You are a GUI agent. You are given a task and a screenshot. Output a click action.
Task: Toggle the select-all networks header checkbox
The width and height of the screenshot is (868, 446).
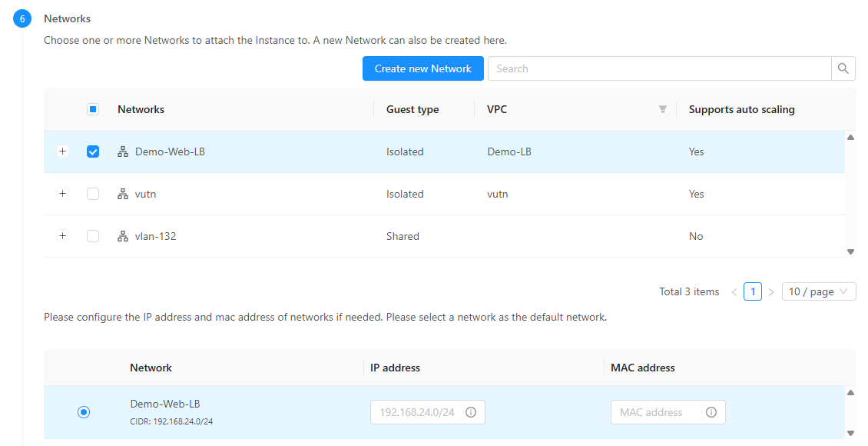(93, 109)
